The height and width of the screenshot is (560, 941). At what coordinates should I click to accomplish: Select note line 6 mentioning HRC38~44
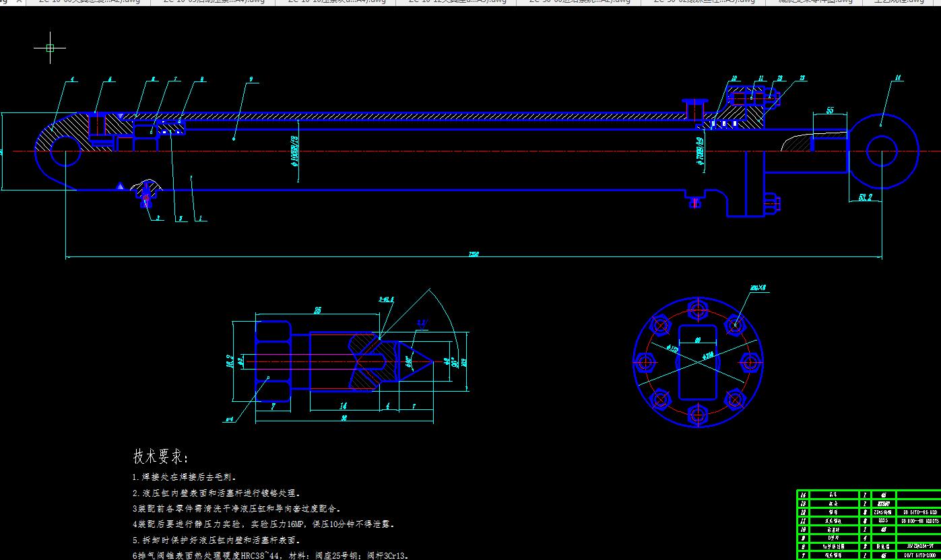click(270, 556)
